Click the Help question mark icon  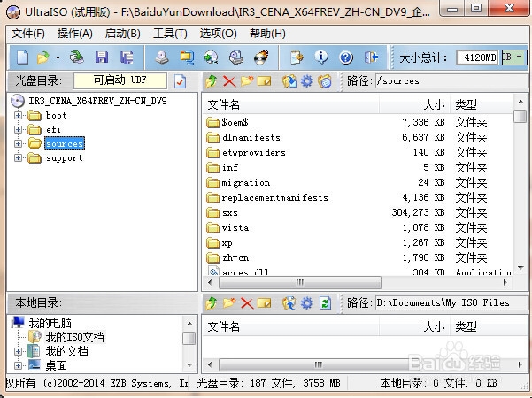pos(346,57)
